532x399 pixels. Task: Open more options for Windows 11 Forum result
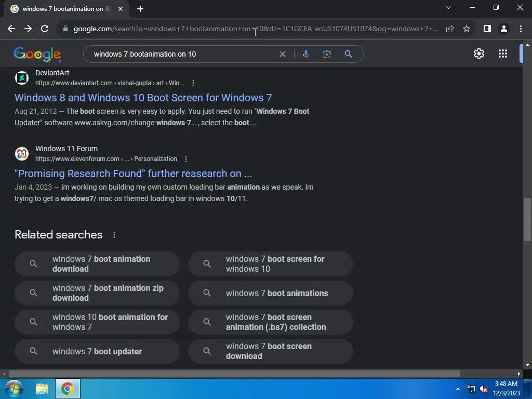click(x=186, y=159)
